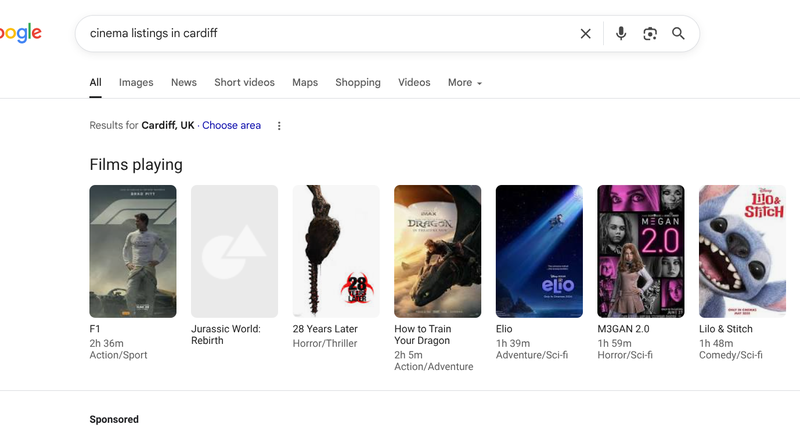Open the three-dot location options menu
The width and height of the screenshot is (800, 428).
tap(279, 126)
